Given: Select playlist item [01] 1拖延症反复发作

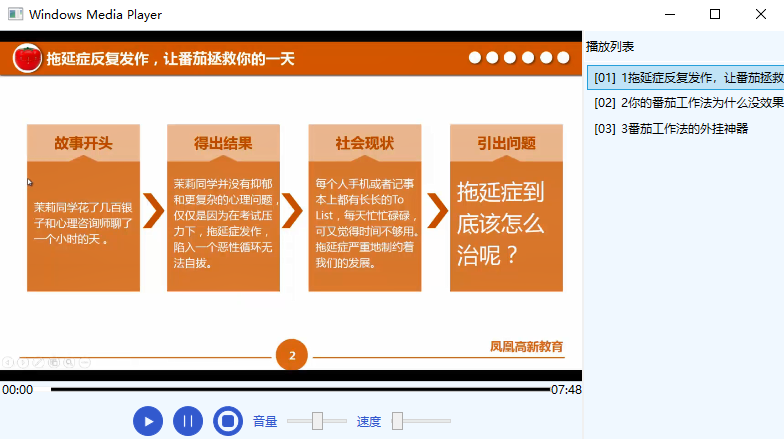Looking at the screenshot, I should (x=686, y=78).
